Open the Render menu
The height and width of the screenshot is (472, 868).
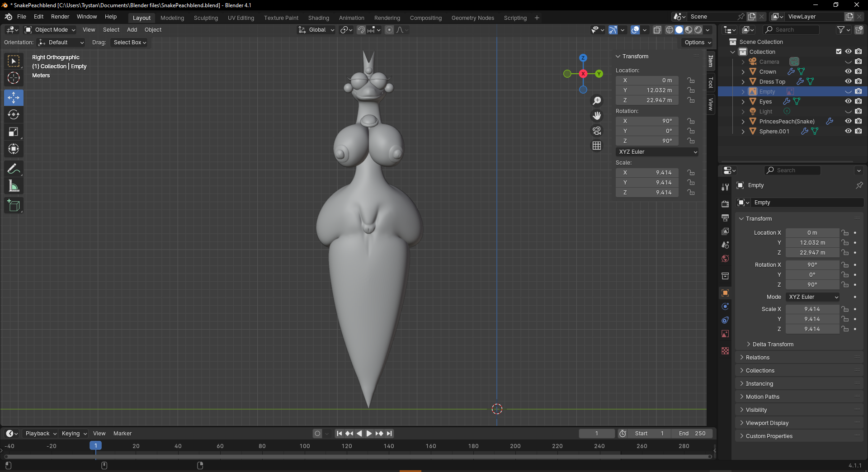tap(60, 17)
